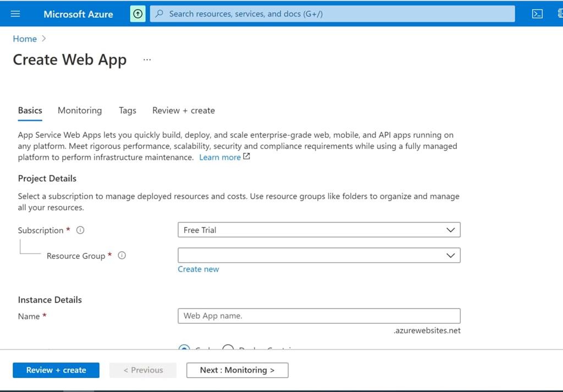The image size is (563, 392).
Task: Click the search resources, services, and docs box
Action: tap(332, 14)
